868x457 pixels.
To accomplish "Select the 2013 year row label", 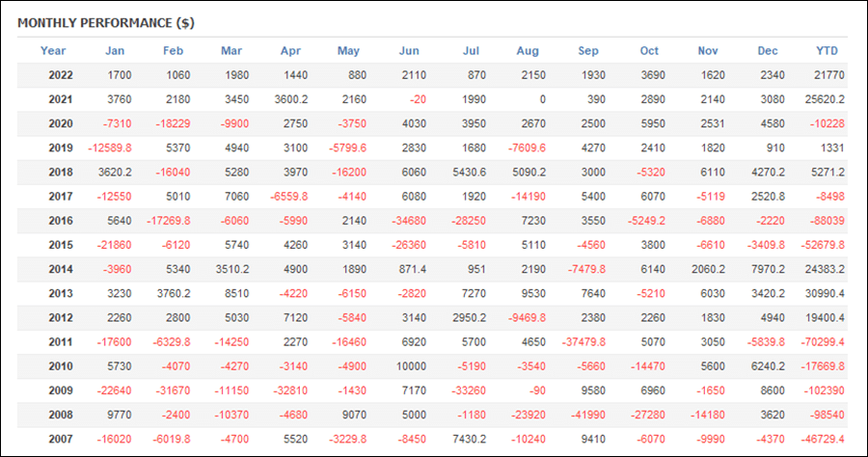I will coord(61,294).
